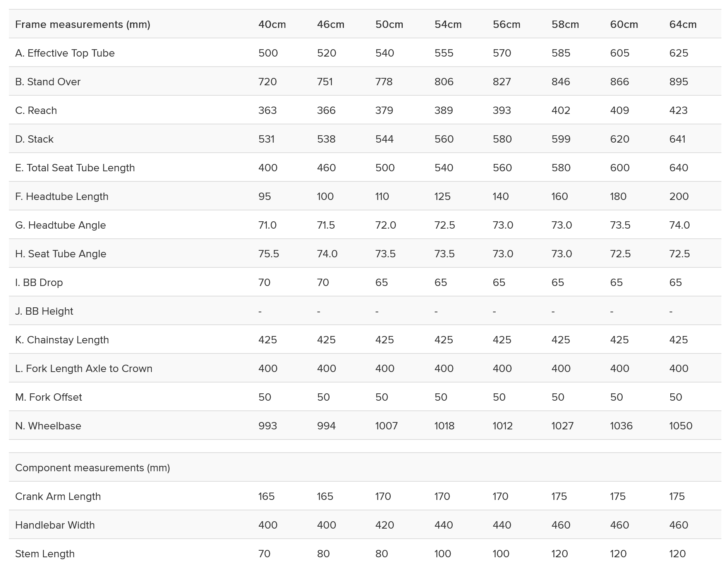Click the H. Seat Tube Angle label
This screenshot has height=572, width=728.
tap(60, 254)
